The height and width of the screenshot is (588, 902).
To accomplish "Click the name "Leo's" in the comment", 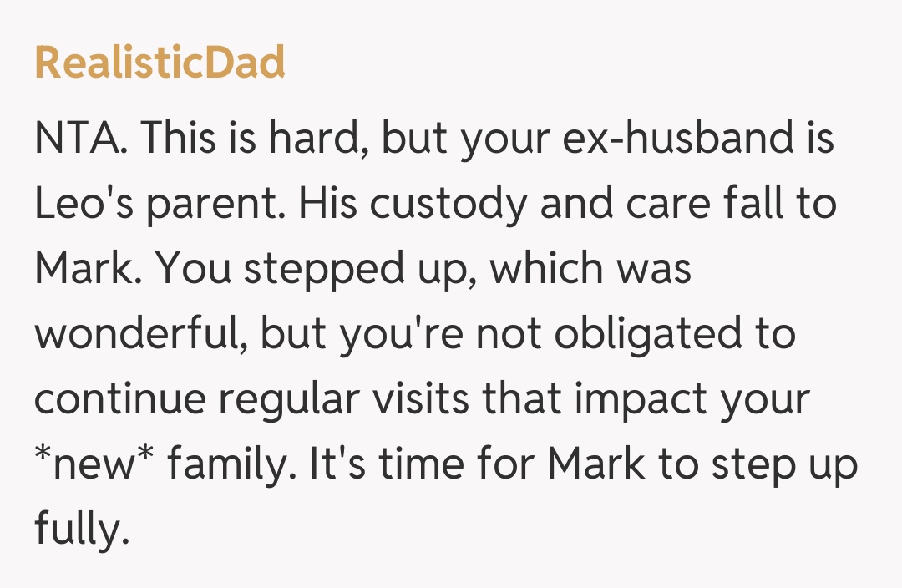I will (86, 203).
